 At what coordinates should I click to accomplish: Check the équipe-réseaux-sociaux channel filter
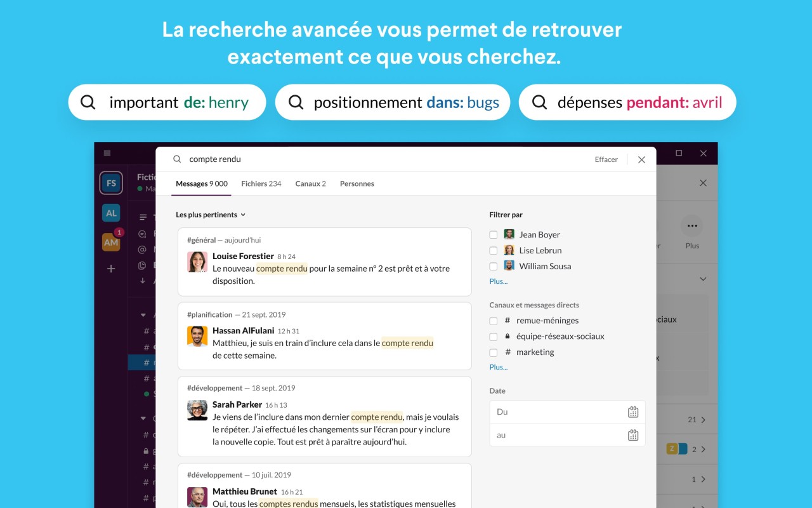click(x=493, y=336)
